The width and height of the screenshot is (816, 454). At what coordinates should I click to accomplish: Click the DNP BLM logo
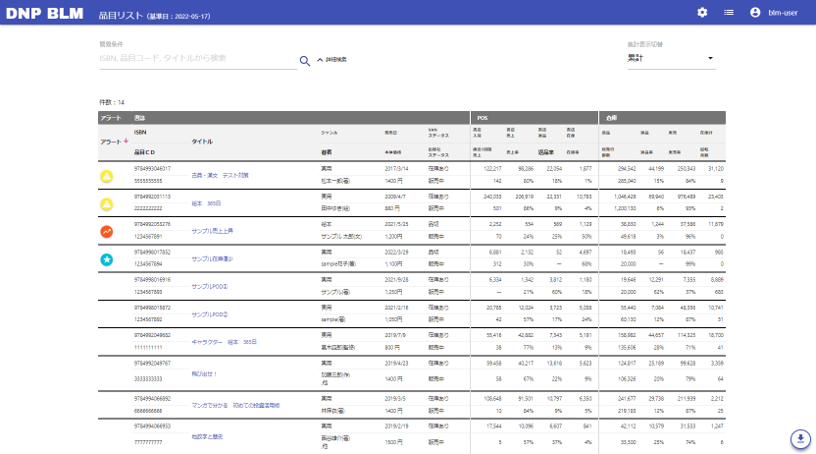[45, 15]
